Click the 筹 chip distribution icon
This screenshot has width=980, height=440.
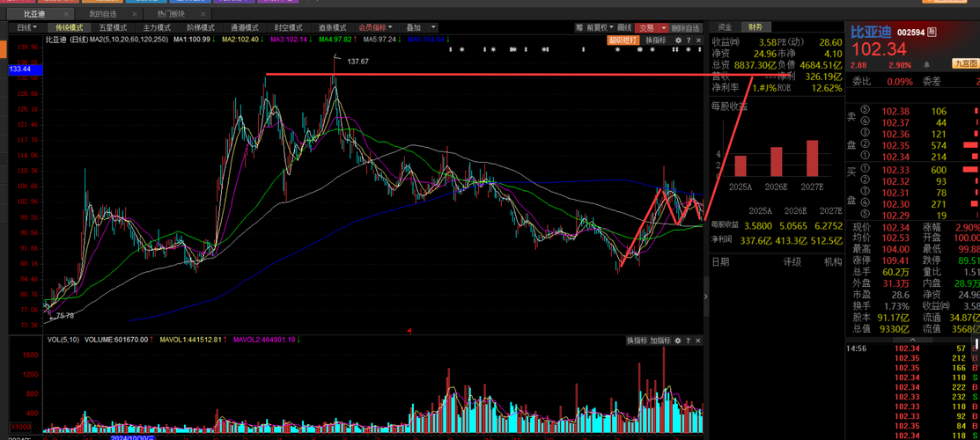579,27
